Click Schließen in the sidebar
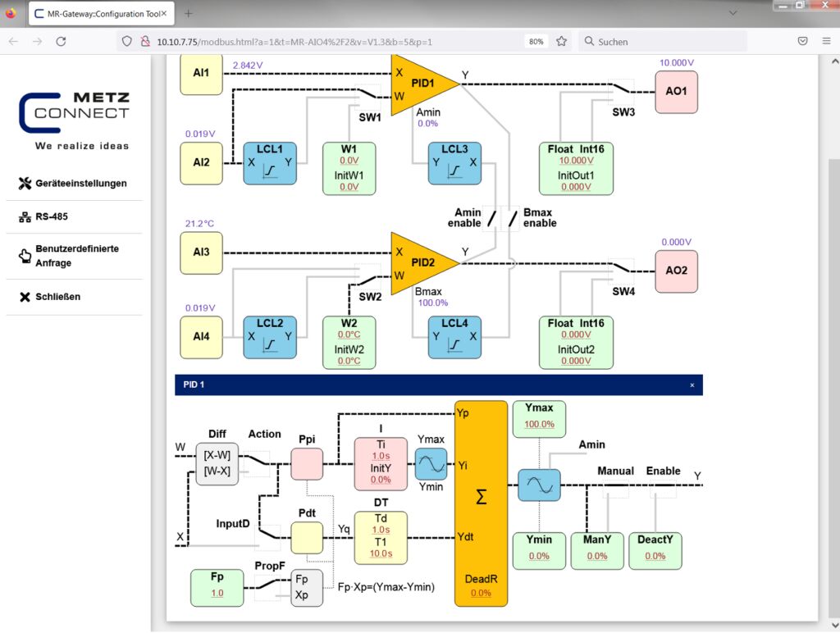 tap(57, 297)
